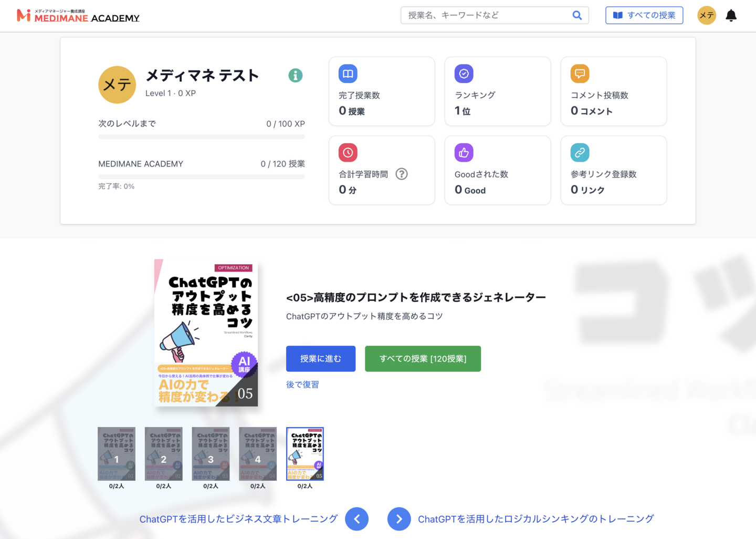Click the MEDIMANE ACADEMY logo
The image size is (756, 539).
coord(78,16)
